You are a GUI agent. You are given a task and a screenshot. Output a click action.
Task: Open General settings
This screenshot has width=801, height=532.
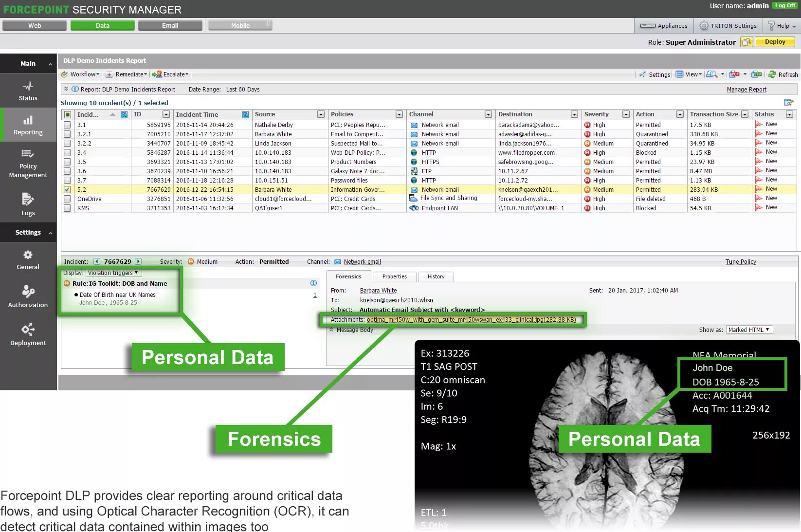click(x=28, y=259)
